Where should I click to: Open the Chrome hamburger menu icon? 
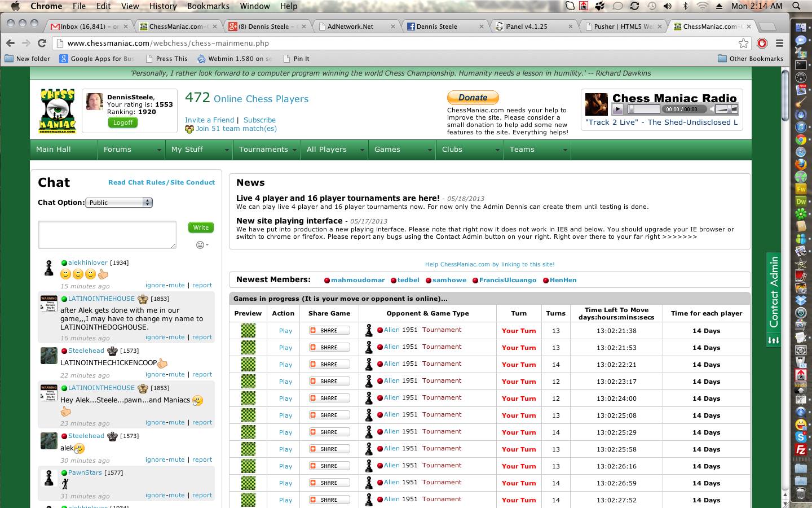coord(779,43)
